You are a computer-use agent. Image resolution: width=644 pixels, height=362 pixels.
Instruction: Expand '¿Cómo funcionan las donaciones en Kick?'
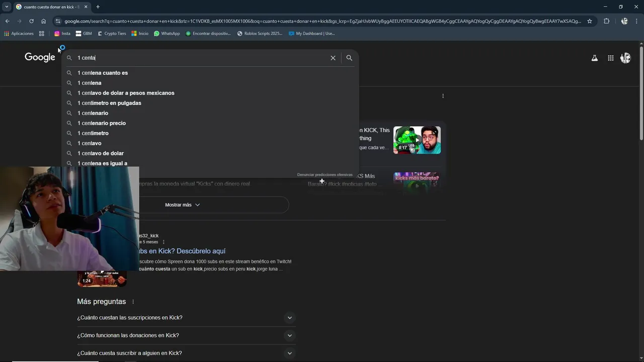coord(186,335)
